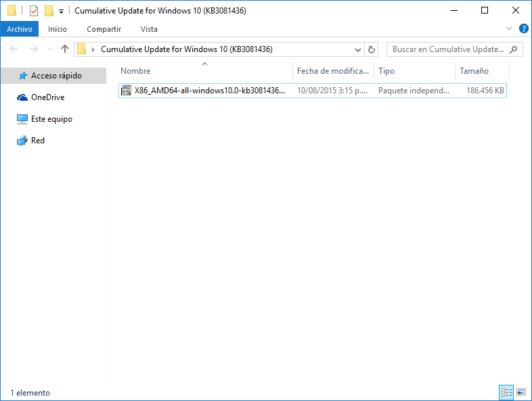Click the Red network icon
Image resolution: width=532 pixels, height=401 pixels.
(22, 141)
